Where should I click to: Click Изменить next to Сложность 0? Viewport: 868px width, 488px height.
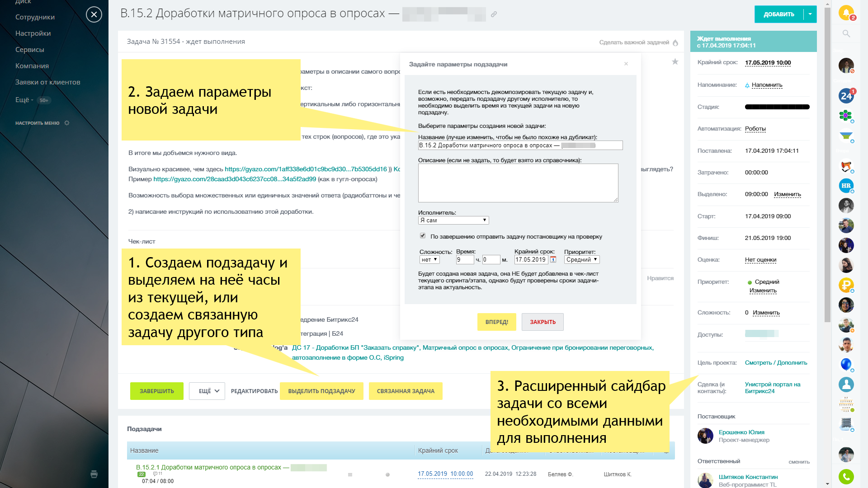click(766, 313)
